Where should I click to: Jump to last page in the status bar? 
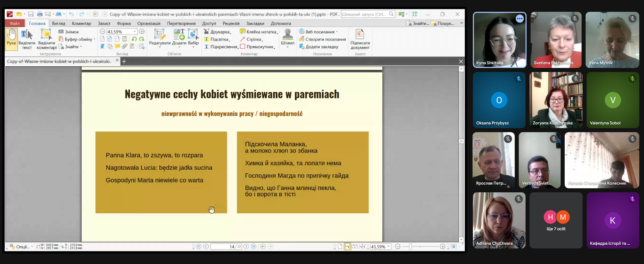[x=253, y=246]
